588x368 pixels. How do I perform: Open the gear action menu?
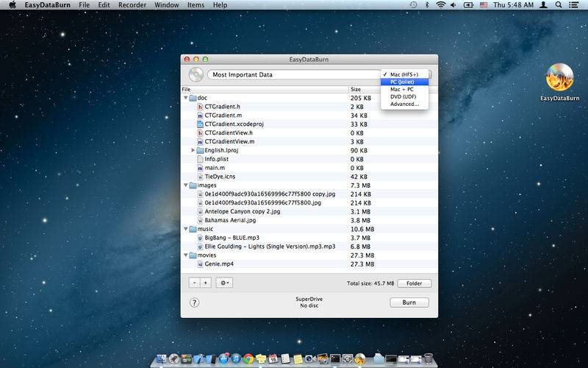(224, 283)
